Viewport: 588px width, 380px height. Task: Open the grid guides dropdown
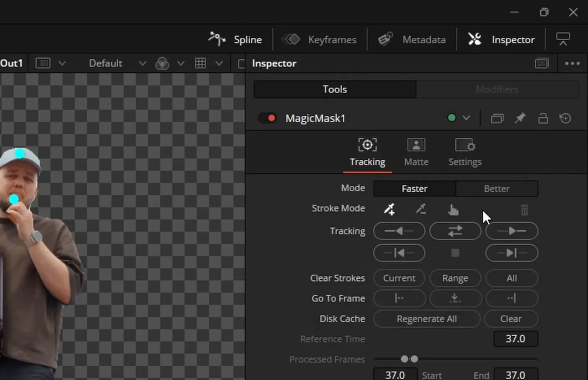(219, 63)
